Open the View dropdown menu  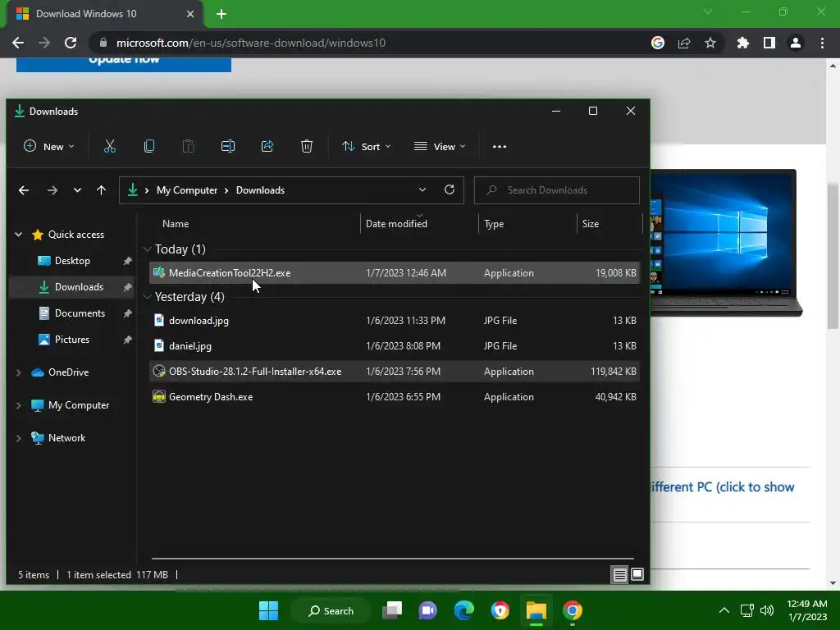[440, 146]
